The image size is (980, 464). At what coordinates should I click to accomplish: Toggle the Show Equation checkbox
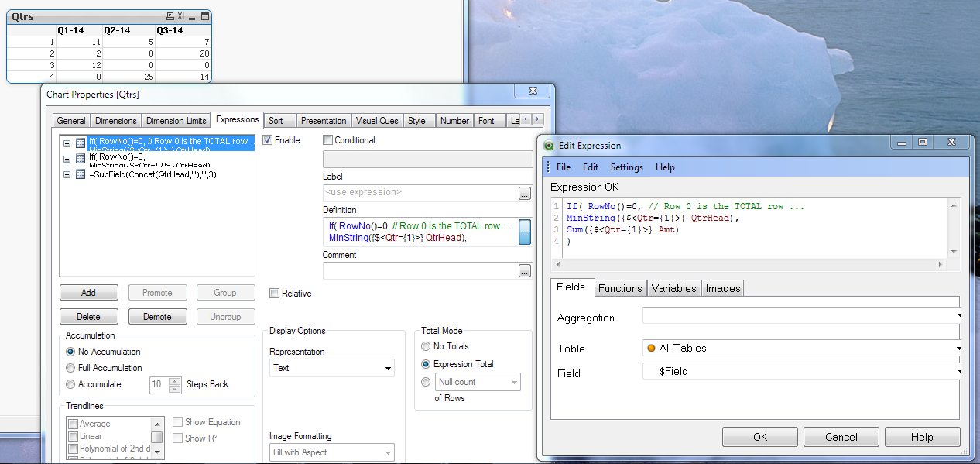click(x=178, y=422)
